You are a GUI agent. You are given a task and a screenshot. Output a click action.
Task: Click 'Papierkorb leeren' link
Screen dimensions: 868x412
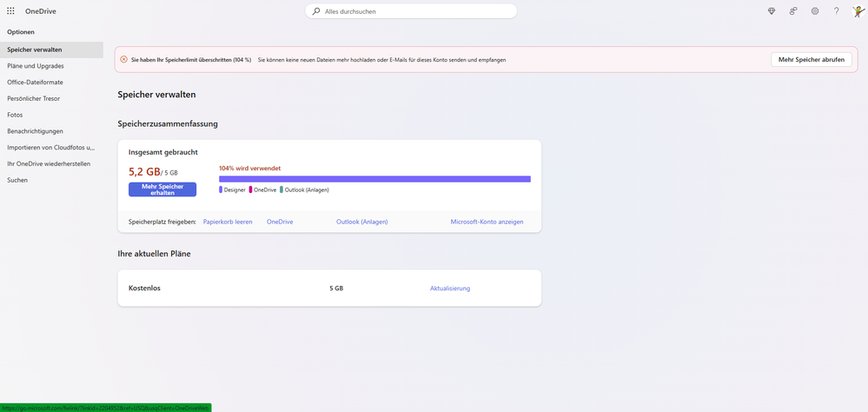228,222
